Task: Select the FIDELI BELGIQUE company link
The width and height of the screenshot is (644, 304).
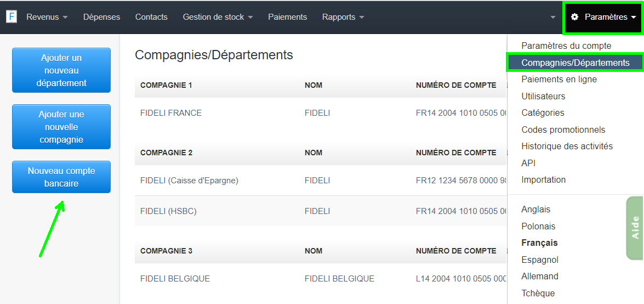Action: point(175,279)
